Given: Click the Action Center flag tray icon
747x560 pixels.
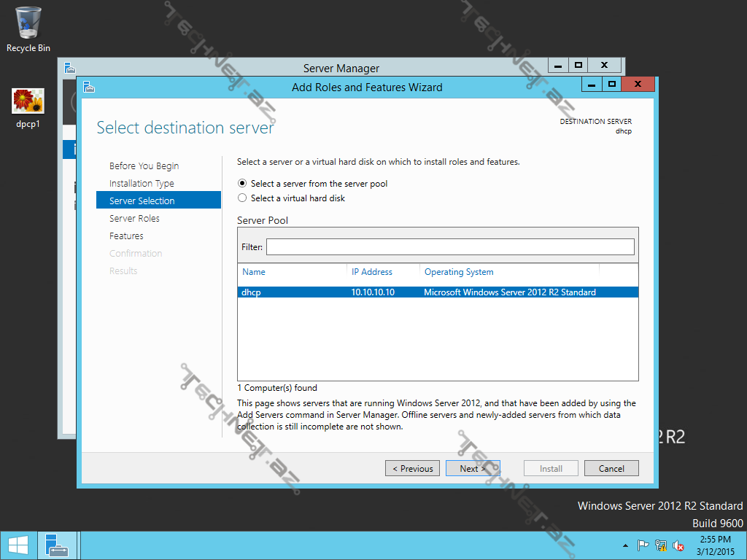Looking at the screenshot, I should [643, 545].
